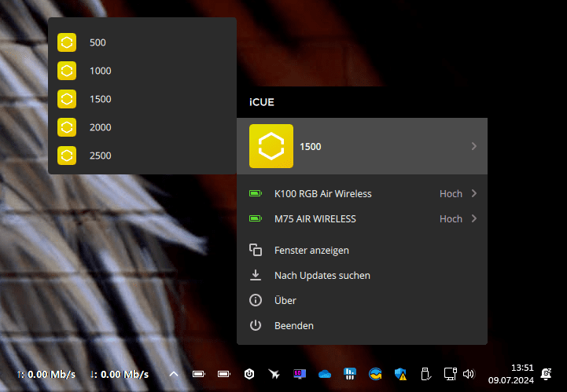This screenshot has width=567, height=392.
Task: Expand the 1500 profile submenu chevron
Action: [x=474, y=146]
